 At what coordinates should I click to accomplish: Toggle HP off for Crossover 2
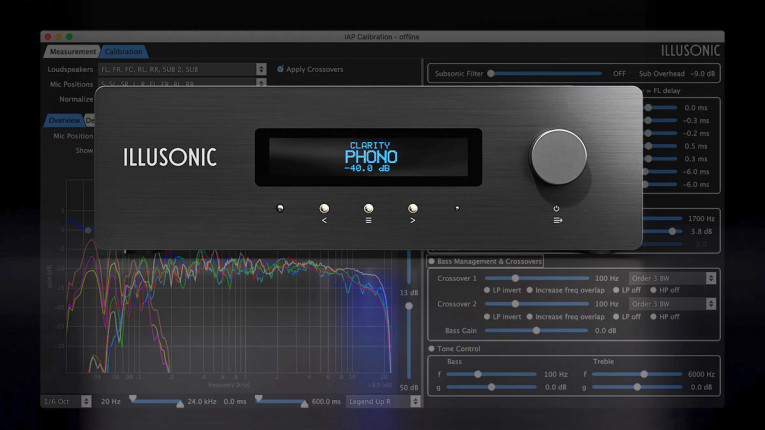tap(653, 316)
